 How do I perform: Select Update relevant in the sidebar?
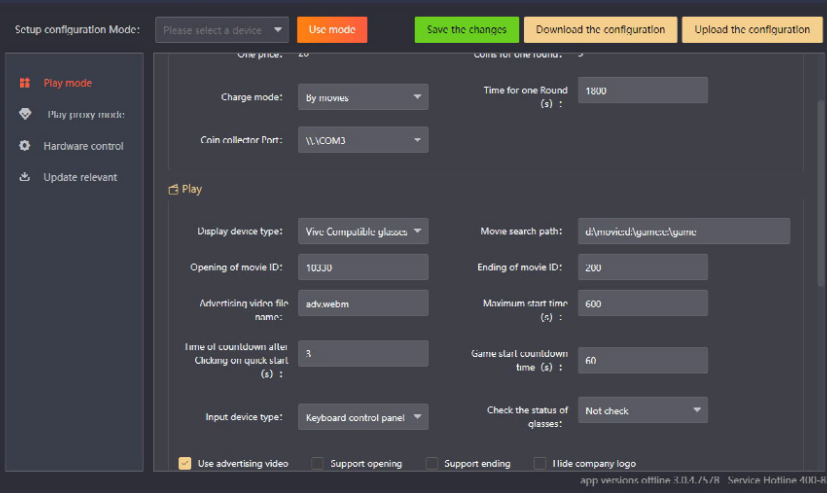80,177
